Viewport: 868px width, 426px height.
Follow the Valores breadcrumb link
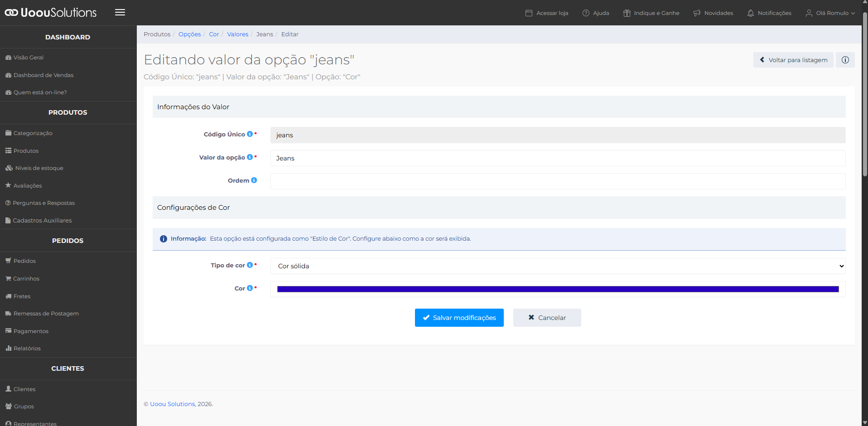tap(238, 34)
